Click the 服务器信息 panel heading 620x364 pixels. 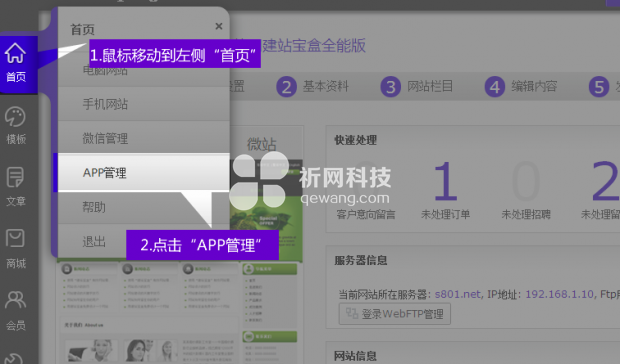pyautogui.click(x=361, y=260)
